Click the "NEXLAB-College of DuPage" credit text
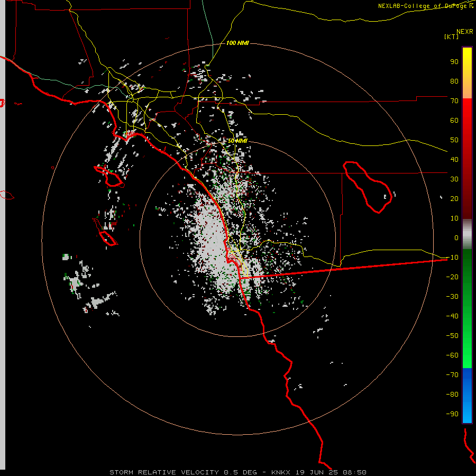The height and width of the screenshot is (476, 476). coord(423,6)
